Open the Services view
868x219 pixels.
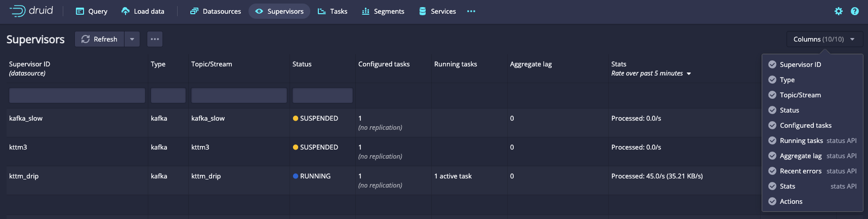437,11
